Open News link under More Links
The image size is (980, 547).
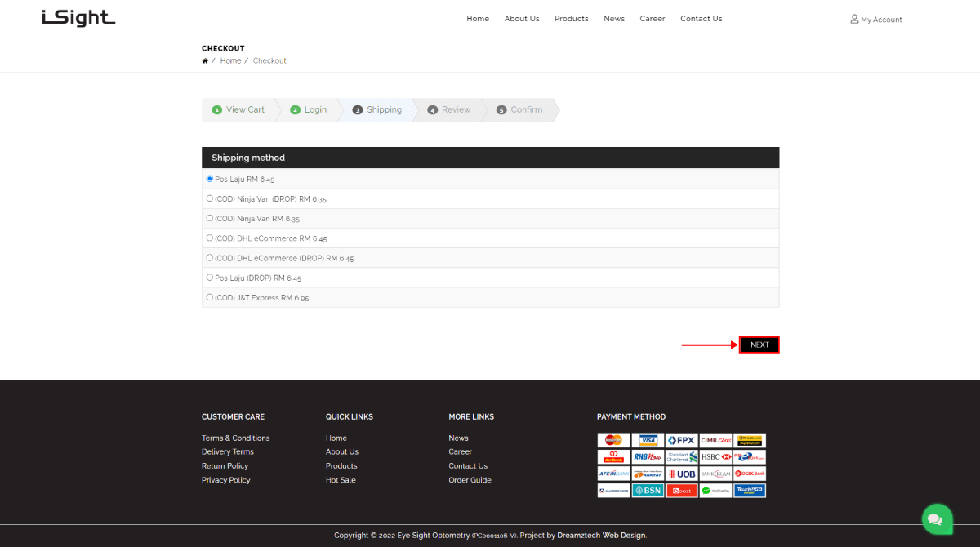pyautogui.click(x=458, y=438)
